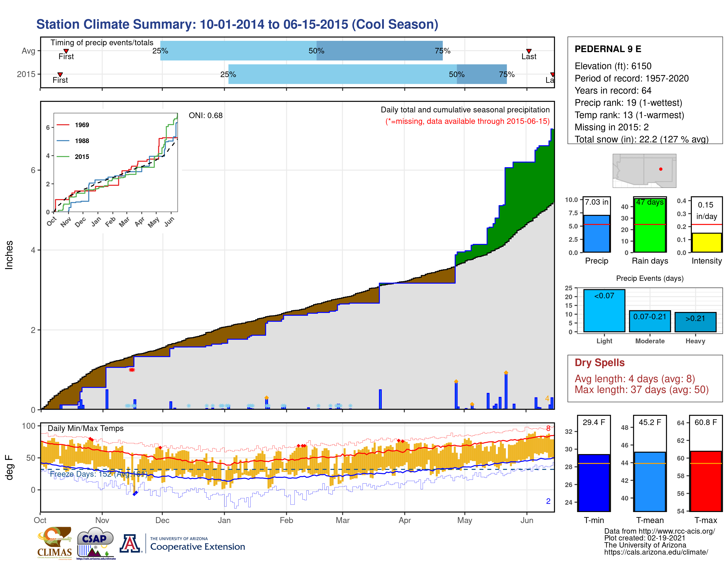Click the May label on the x-axis
Viewport: 728px width, 563px height.
coord(465,520)
